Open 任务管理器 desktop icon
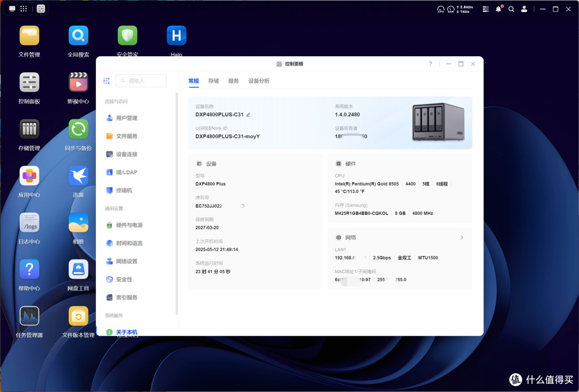 point(29,316)
